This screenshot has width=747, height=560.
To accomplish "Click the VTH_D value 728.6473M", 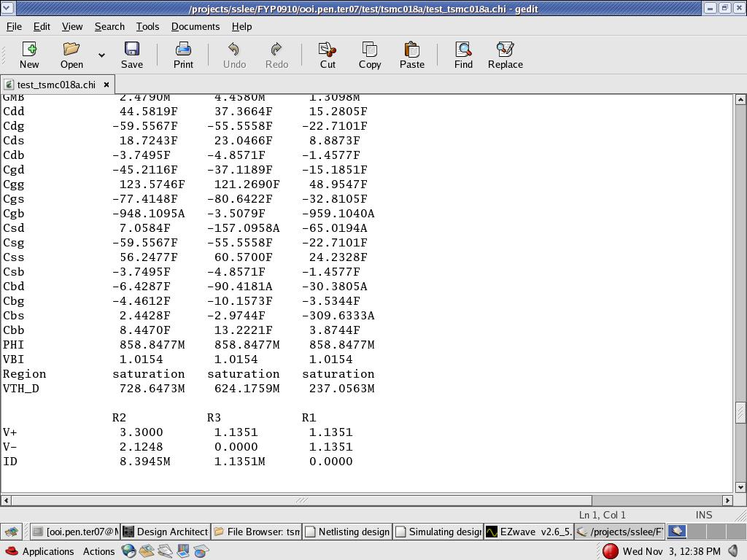I will 152,389.
